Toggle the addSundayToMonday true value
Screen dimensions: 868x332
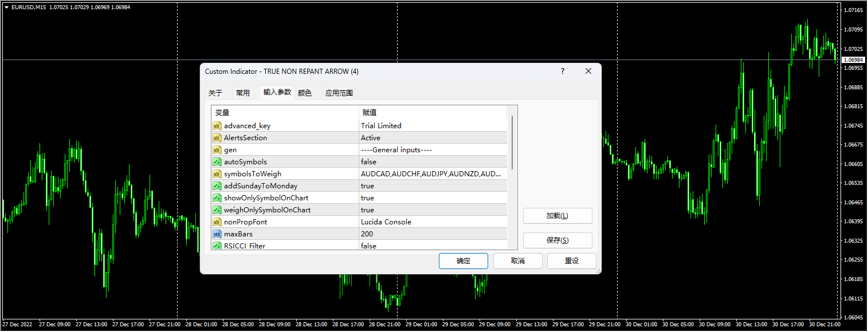pos(433,186)
